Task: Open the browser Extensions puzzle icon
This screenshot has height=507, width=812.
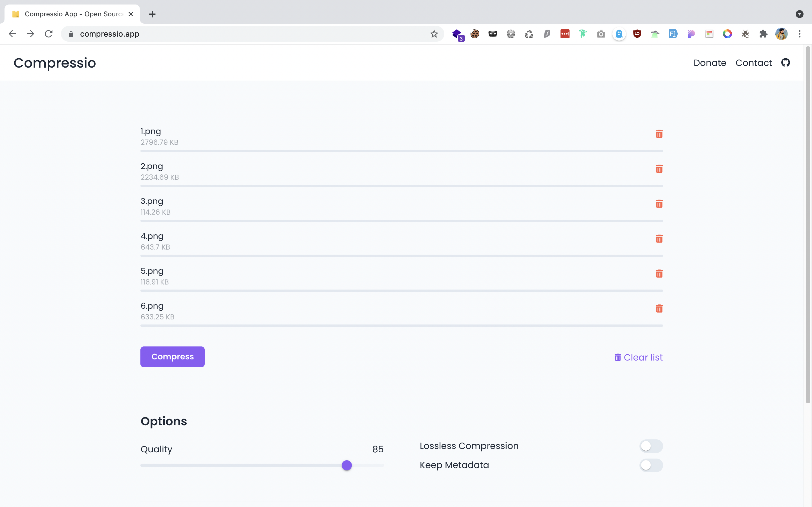Action: point(763,34)
